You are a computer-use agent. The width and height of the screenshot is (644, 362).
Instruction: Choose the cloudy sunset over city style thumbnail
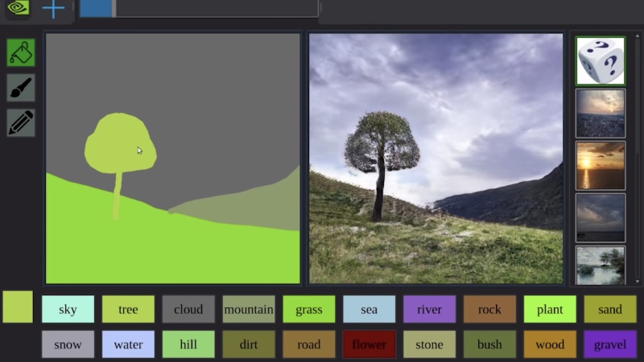(x=601, y=113)
